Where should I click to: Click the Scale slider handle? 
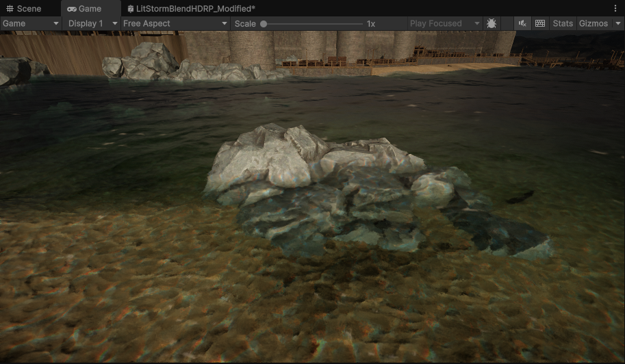tap(264, 23)
